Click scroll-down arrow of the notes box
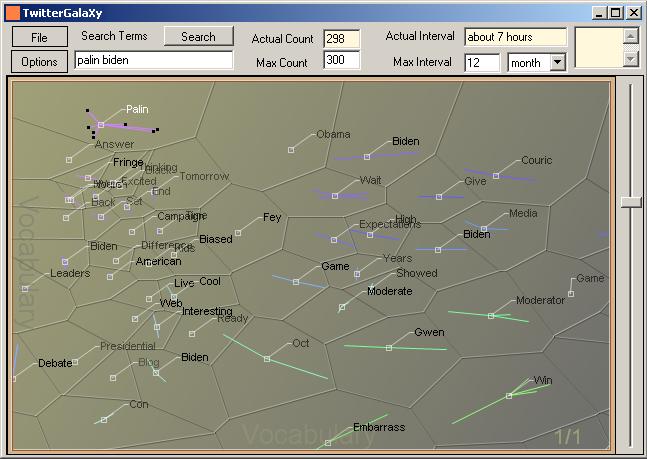 pos(629,58)
